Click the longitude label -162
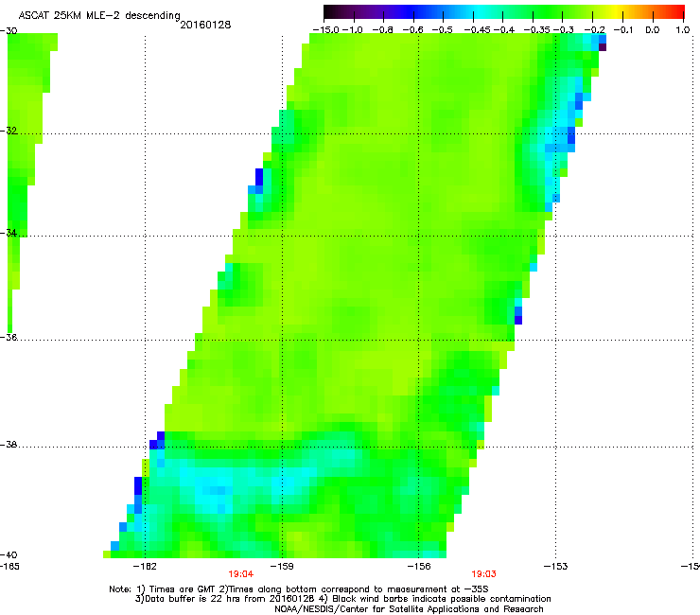 click(x=145, y=567)
